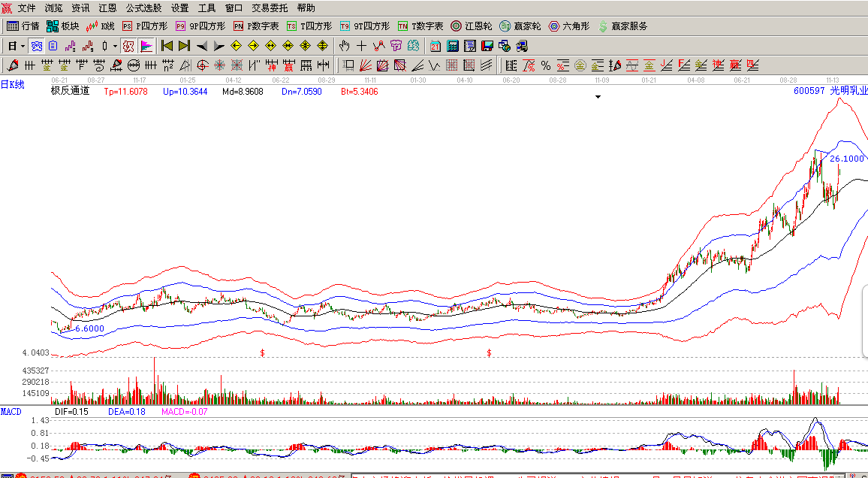The height and width of the screenshot is (478, 868).
Task: Toggle the colored flag chart button
Action: (x=146, y=46)
